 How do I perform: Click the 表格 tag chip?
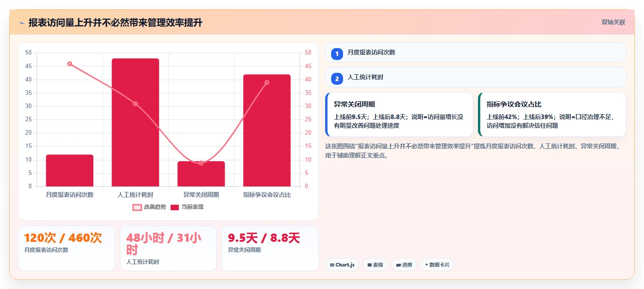point(375,265)
